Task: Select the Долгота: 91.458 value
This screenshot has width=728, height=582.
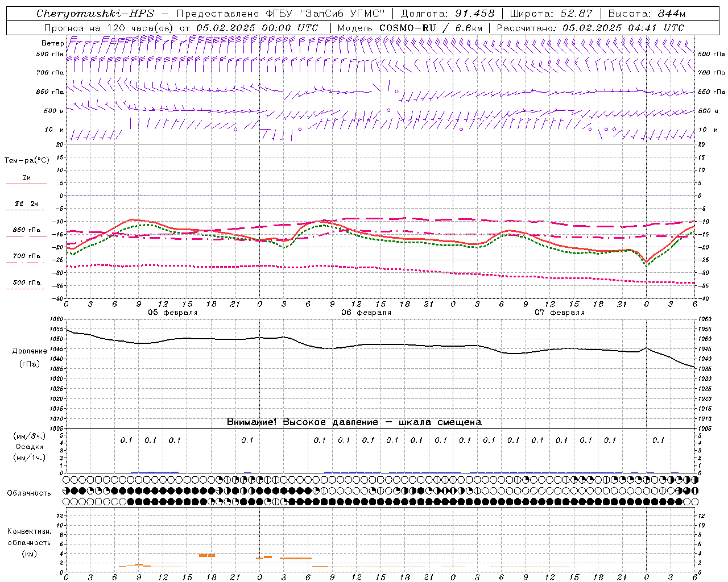Action: (448, 14)
